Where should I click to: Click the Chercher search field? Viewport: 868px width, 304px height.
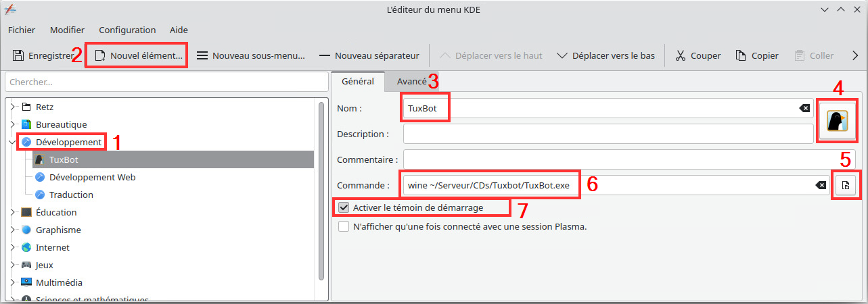point(166,82)
